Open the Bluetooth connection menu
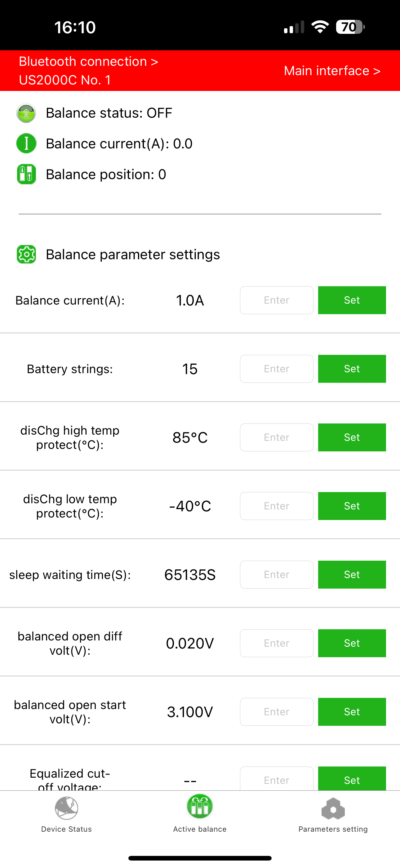 pos(88,62)
